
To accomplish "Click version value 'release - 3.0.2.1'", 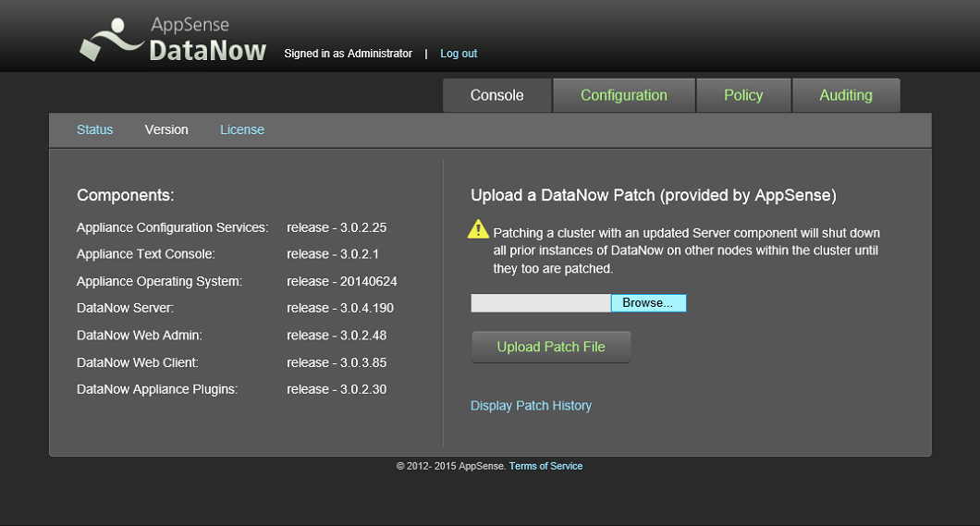I will 333,254.
